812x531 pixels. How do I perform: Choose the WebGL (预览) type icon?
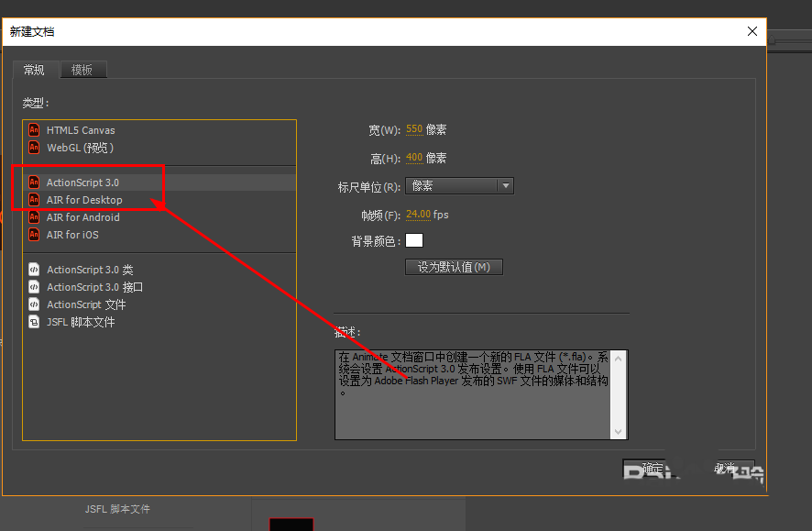tap(34, 147)
